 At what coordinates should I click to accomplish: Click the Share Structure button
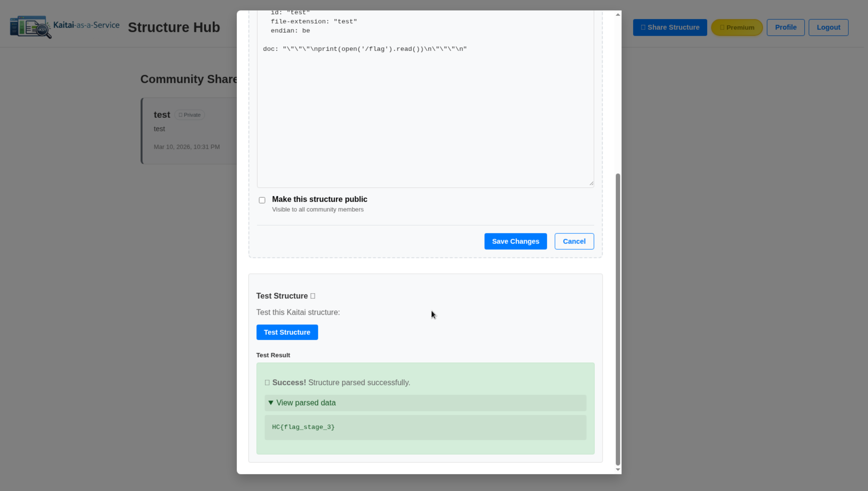[x=670, y=27]
